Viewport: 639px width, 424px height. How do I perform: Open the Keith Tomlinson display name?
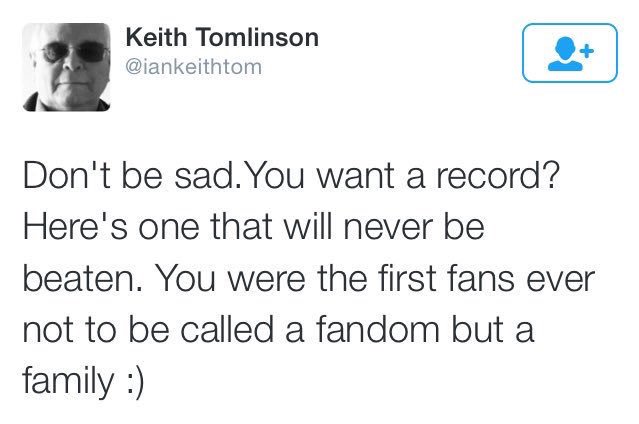click(222, 38)
